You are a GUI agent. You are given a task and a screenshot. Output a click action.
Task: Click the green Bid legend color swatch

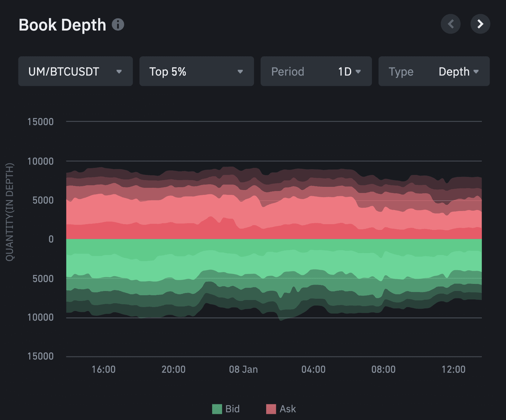pos(217,409)
